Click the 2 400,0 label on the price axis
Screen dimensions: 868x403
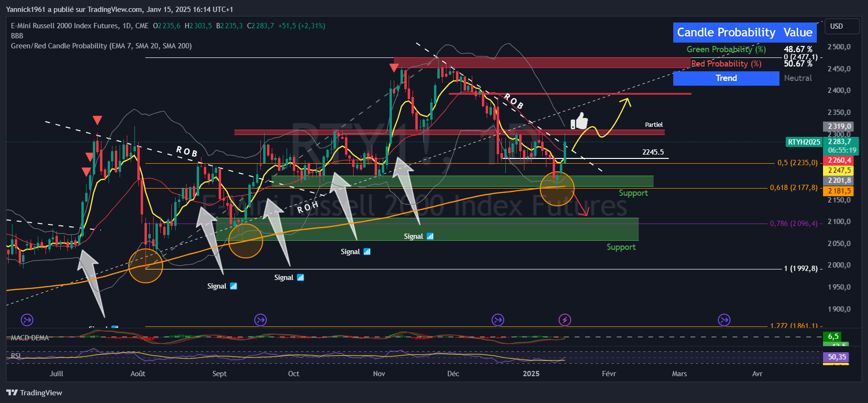click(x=839, y=90)
